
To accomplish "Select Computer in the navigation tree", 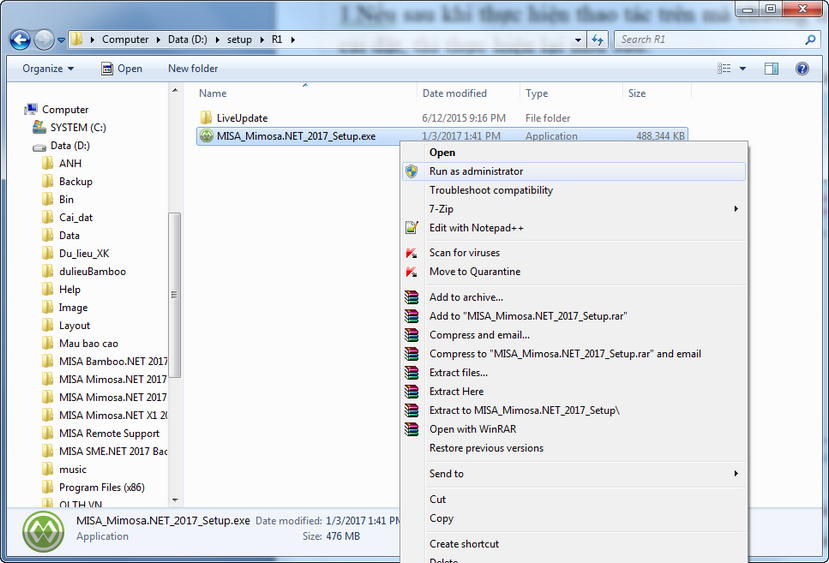I will [x=57, y=109].
